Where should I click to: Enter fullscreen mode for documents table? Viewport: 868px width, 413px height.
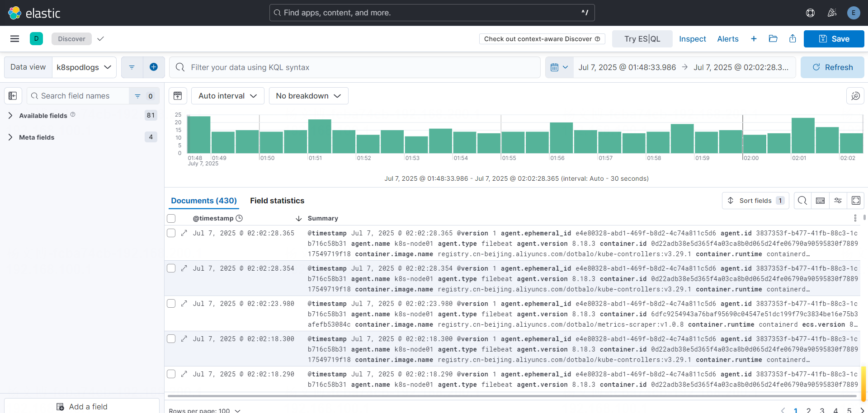[x=856, y=201]
